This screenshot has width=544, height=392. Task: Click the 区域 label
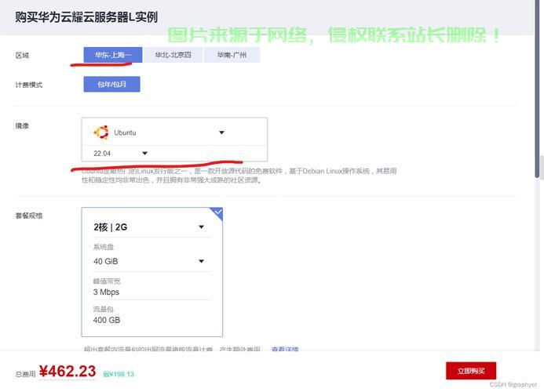[22, 56]
